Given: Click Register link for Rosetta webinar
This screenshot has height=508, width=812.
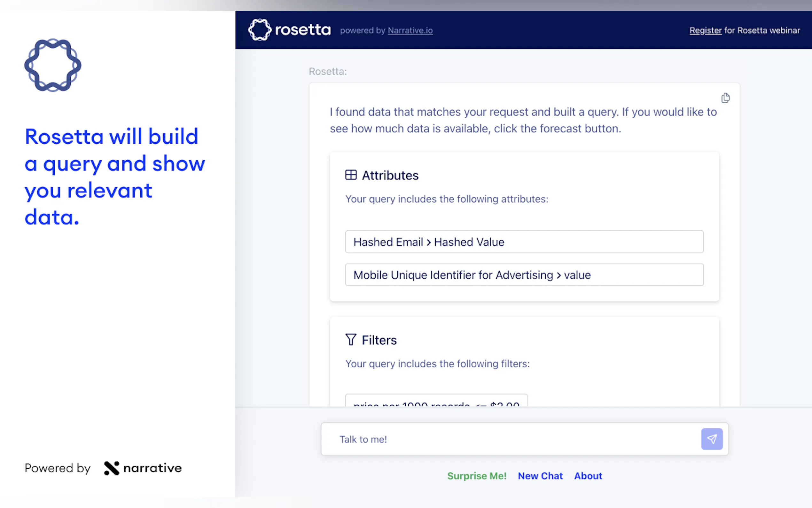Looking at the screenshot, I should pos(705,31).
